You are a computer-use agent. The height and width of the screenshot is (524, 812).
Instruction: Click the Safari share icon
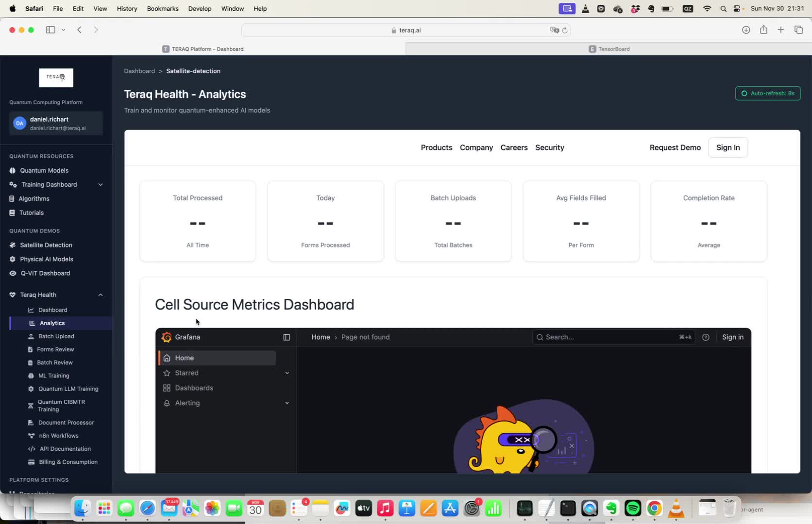(763, 30)
